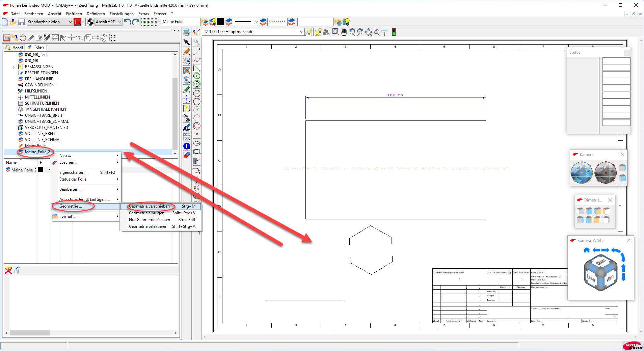This screenshot has width=644, height=351.
Task: Create a new file with the blank page icon
Action: [5, 22]
